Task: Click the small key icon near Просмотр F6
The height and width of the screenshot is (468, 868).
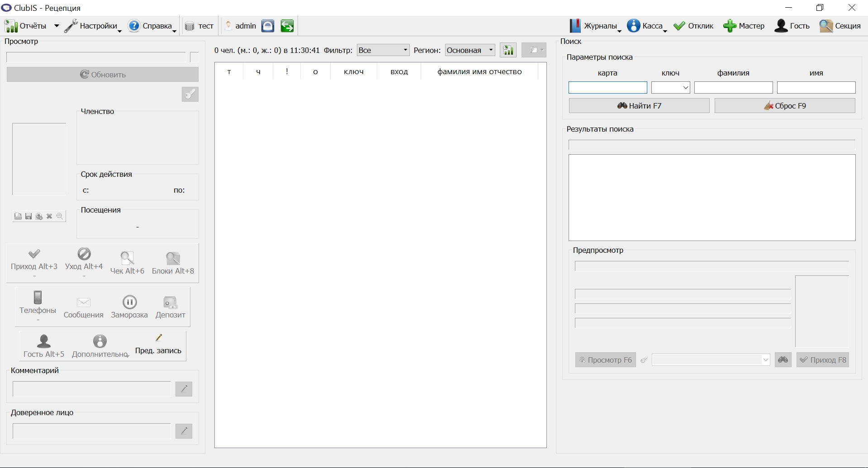Action: (644, 360)
